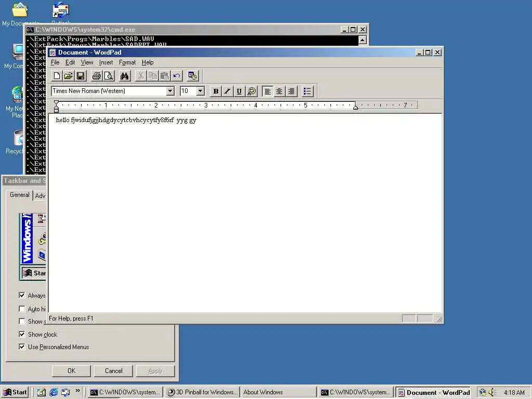The image size is (532, 399).
Task: Switch to the Advanced tab in Taskbar properties
Action: pyautogui.click(x=39, y=196)
